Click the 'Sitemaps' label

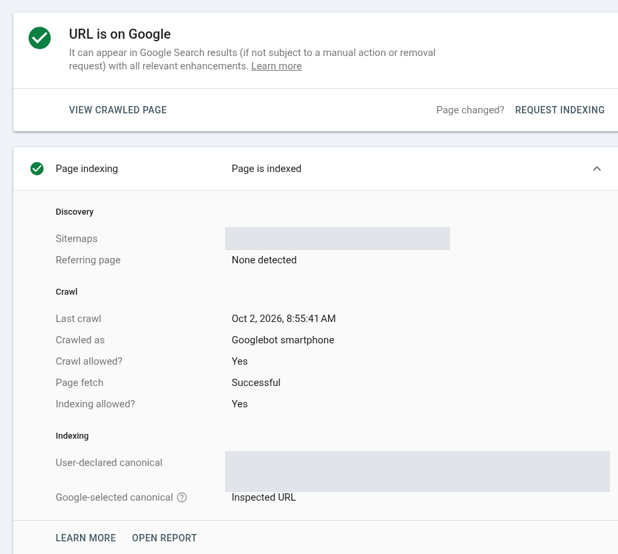(76, 238)
